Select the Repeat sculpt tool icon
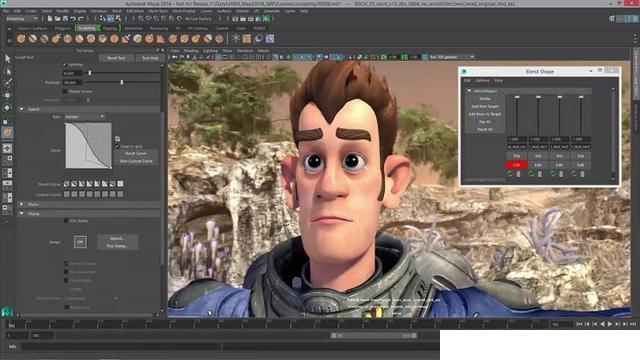The height and width of the screenshot is (360, 640). pyautogui.click(x=114, y=39)
